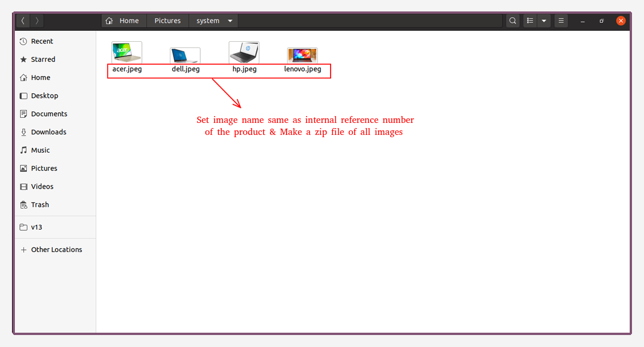Click the hp.jpeg file name

tap(244, 69)
